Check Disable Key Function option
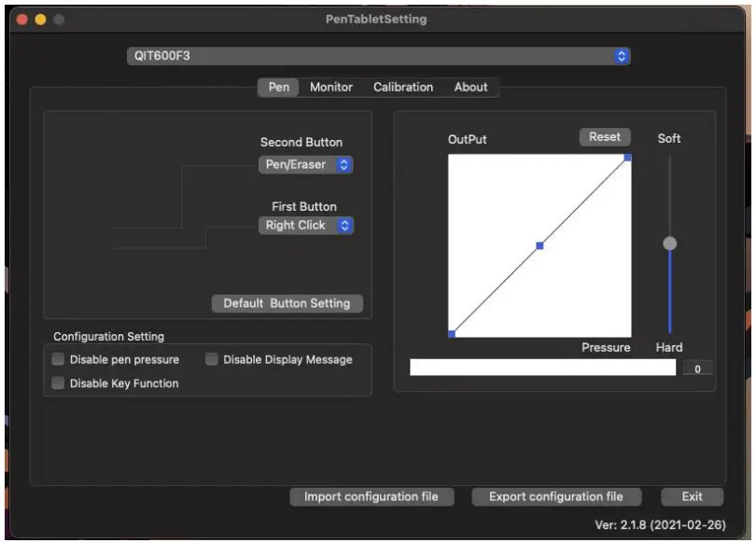 [x=58, y=383]
